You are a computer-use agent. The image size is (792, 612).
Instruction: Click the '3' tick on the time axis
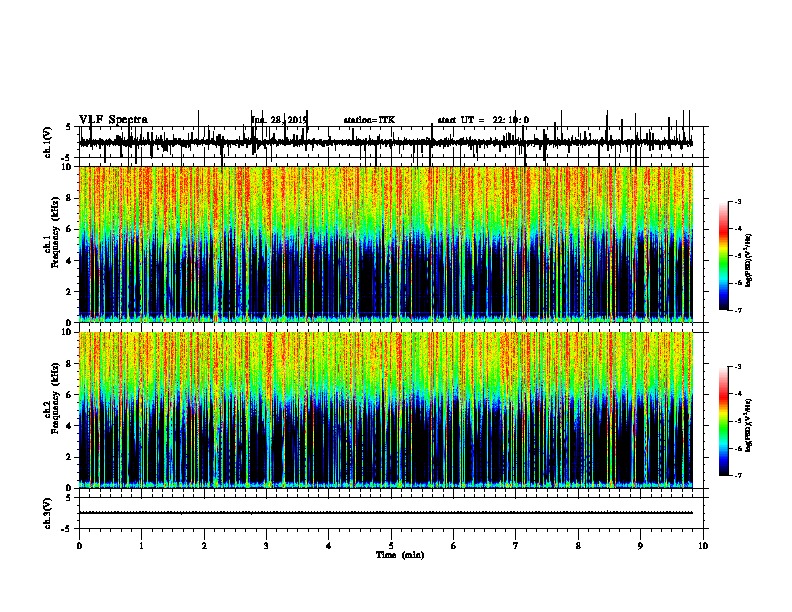pyautogui.click(x=266, y=546)
